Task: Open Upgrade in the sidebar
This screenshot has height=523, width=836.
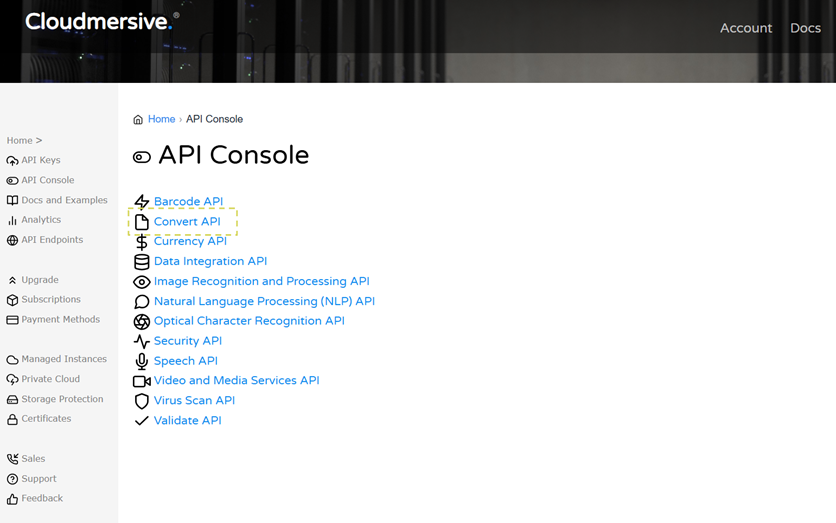Action: (40, 280)
